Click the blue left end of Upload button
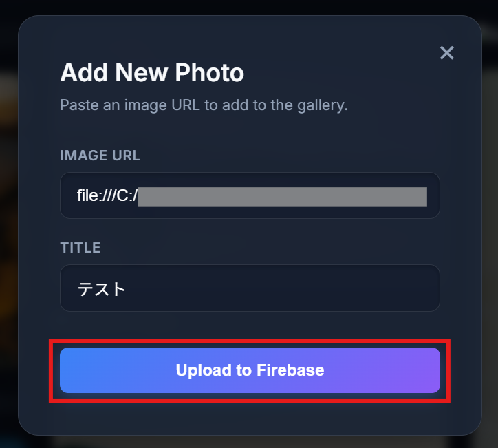This screenshot has width=498, height=448. point(83,370)
